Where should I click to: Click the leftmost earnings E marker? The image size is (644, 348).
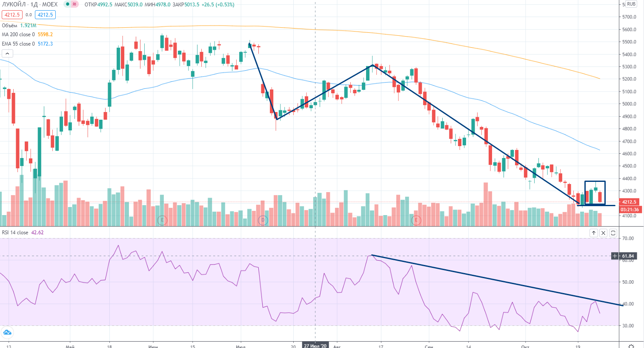coord(162,220)
